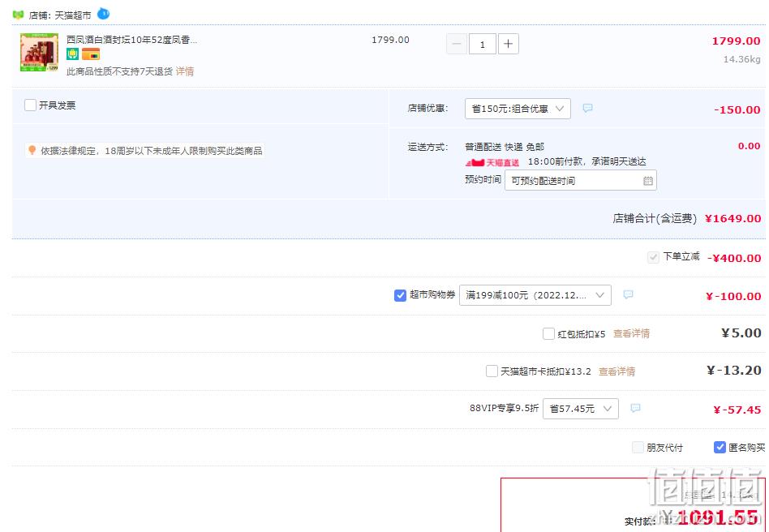Open 查看详情 link for 天猫超市卡抵扣
Viewport: 769px width, 532px height.
[x=617, y=371]
